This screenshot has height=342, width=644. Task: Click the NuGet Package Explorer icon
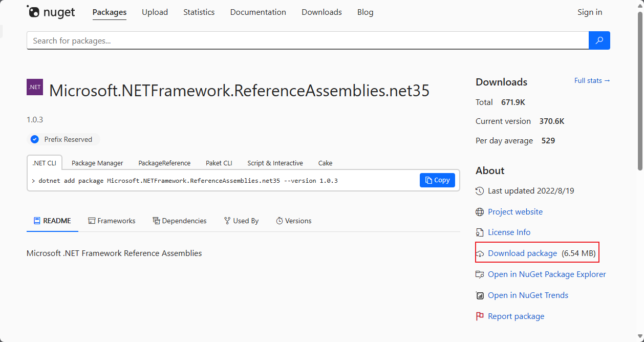tap(480, 274)
